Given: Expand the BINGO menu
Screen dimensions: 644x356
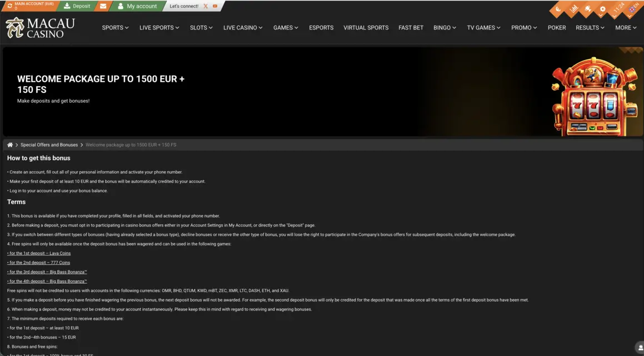Looking at the screenshot, I should click(445, 28).
